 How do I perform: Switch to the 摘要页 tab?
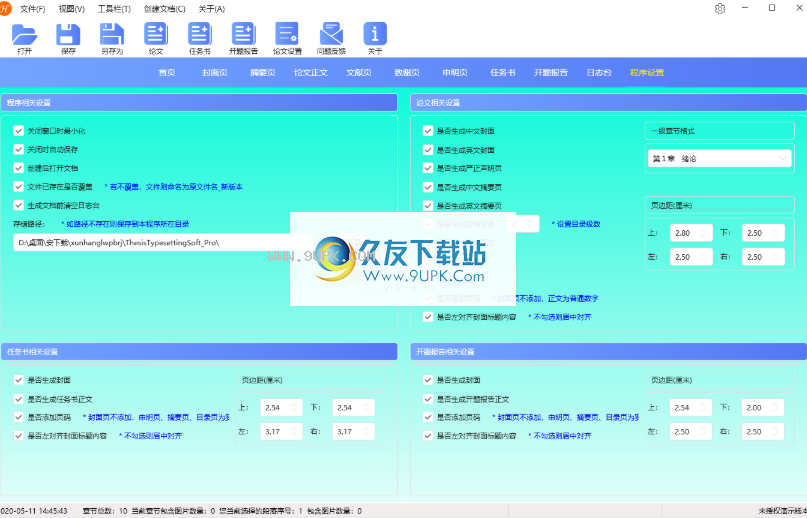coord(262,73)
